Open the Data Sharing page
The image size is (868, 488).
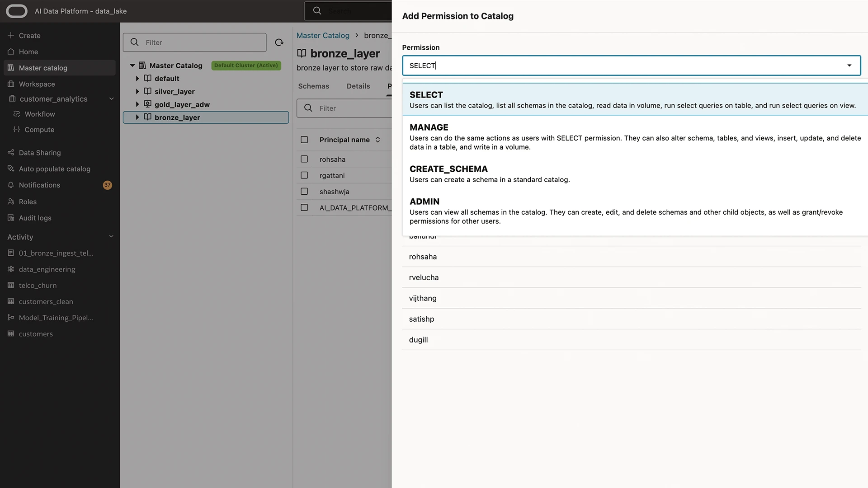tap(40, 153)
